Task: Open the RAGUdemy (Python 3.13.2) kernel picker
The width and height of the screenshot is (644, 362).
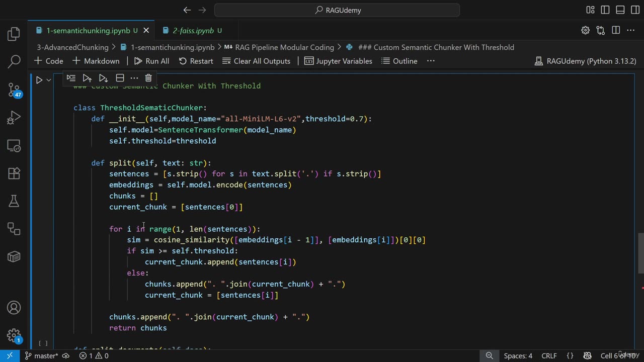Action: (585, 61)
